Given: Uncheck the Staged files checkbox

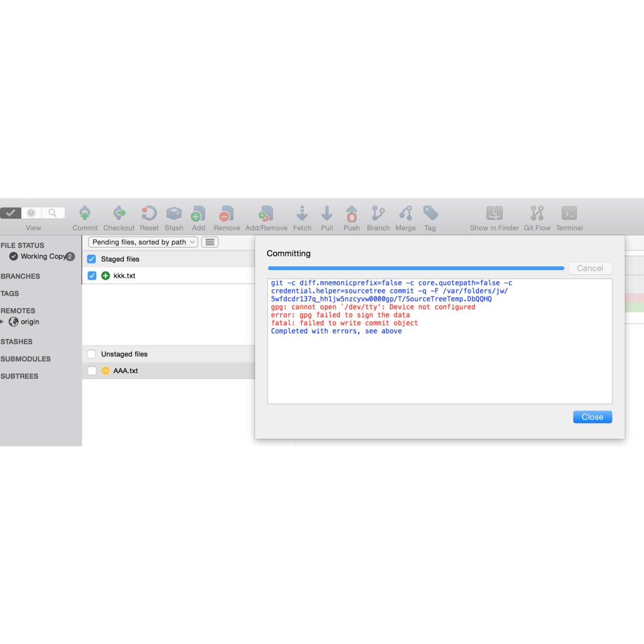Looking at the screenshot, I should (92, 259).
